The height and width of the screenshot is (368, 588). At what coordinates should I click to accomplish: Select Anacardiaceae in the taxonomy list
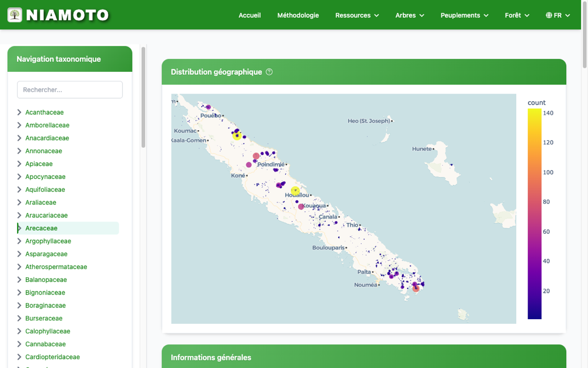pyautogui.click(x=47, y=138)
